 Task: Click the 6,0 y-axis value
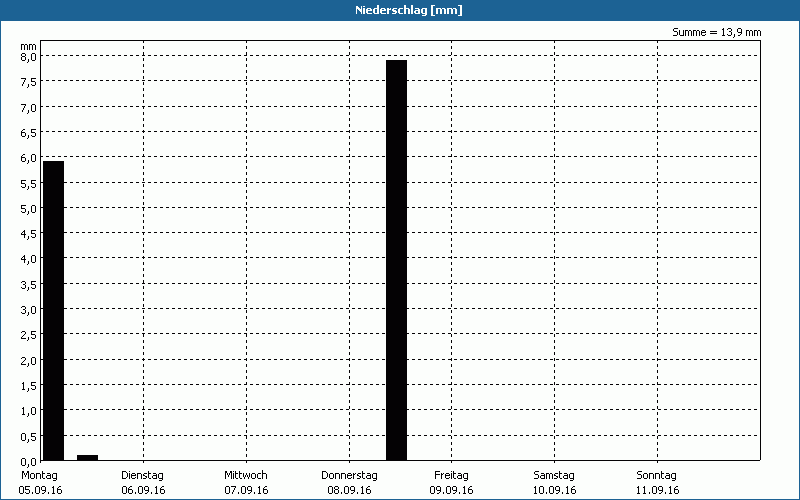point(29,158)
